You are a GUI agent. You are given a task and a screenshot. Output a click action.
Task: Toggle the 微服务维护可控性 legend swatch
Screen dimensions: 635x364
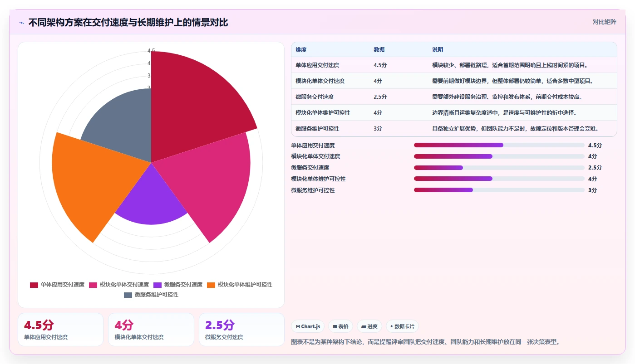coord(128,295)
